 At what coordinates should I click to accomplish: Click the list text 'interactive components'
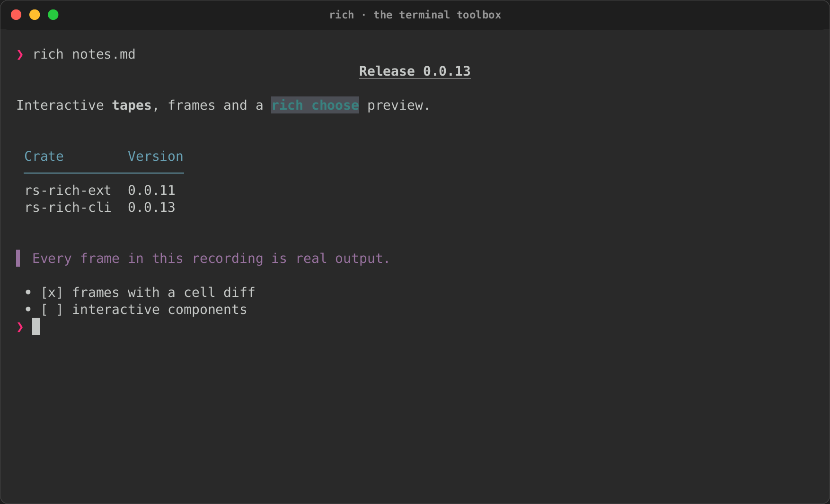click(159, 310)
